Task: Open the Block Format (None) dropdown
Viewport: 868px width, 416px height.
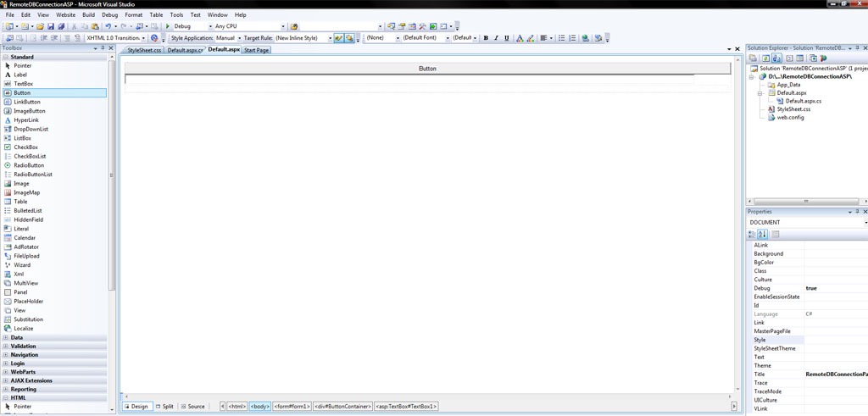Action: [x=398, y=38]
